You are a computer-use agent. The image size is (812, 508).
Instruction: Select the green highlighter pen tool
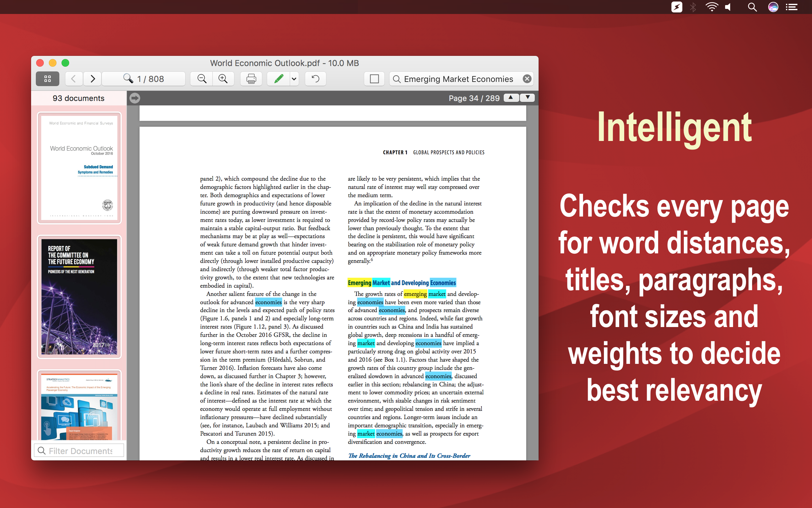[x=278, y=79]
